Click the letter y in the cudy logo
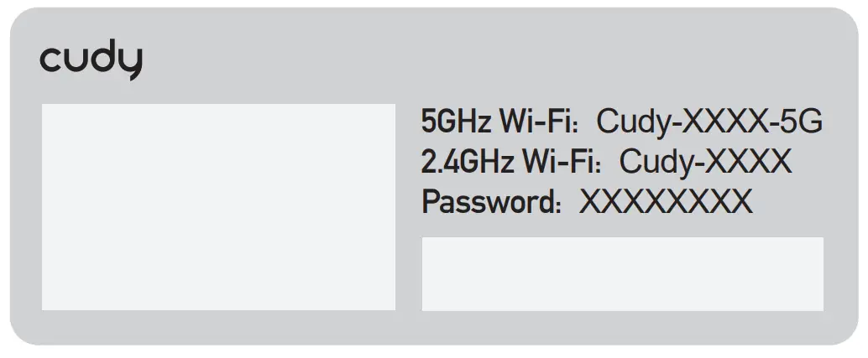Image resolution: width=868 pixels, height=358 pixels. click(x=130, y=64)
